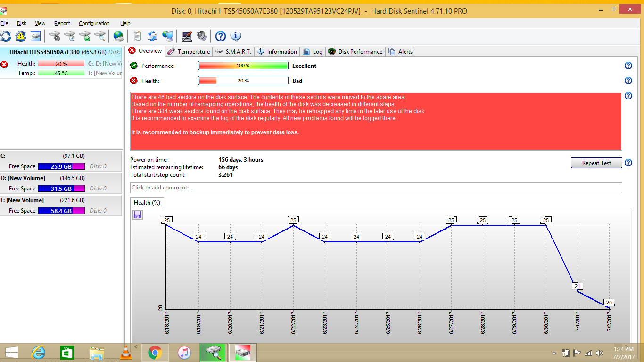Click the disk with speaker test icon

(55, 36)
